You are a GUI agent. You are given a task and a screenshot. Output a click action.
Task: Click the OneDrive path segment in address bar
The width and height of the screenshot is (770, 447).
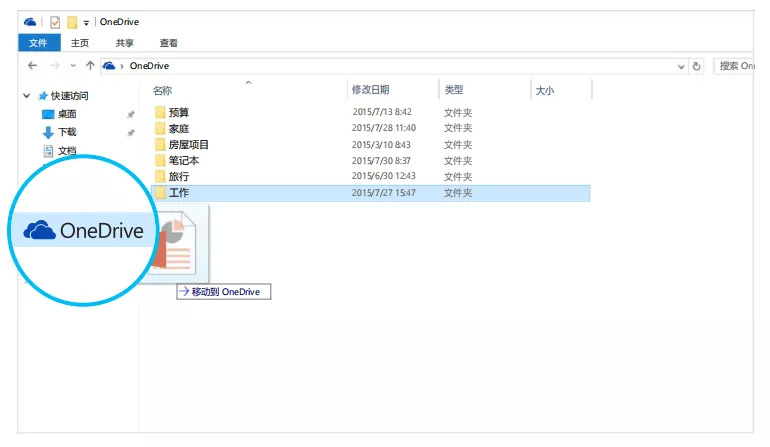click(149, 66)
